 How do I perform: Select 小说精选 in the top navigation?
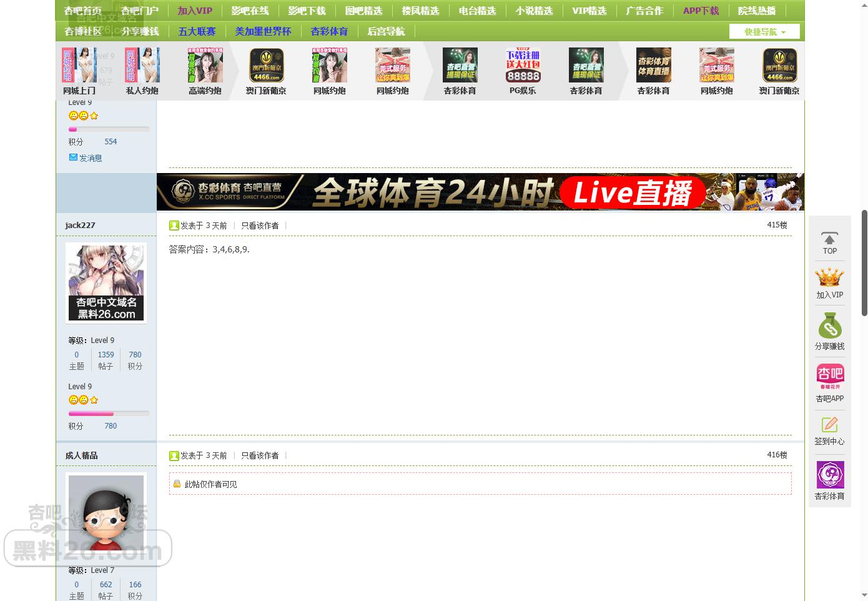click(534, 11)
